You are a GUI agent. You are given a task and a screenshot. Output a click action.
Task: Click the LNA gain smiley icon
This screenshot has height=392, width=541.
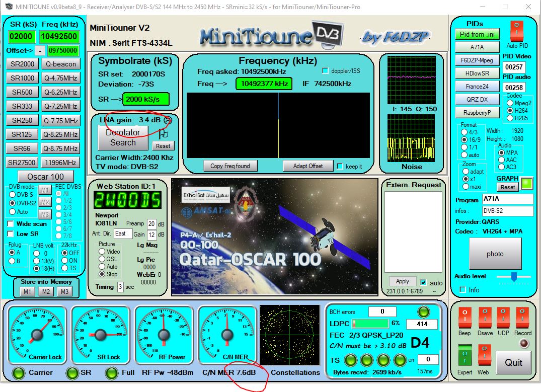(168, 120)
